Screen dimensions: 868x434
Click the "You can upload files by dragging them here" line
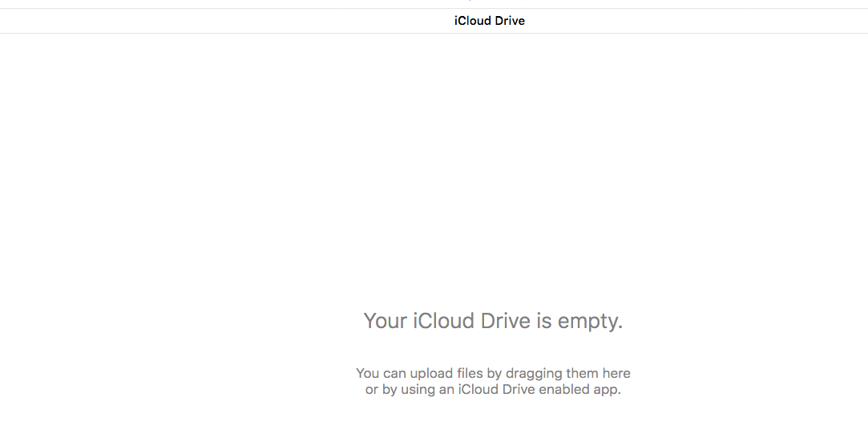point(493,373)
